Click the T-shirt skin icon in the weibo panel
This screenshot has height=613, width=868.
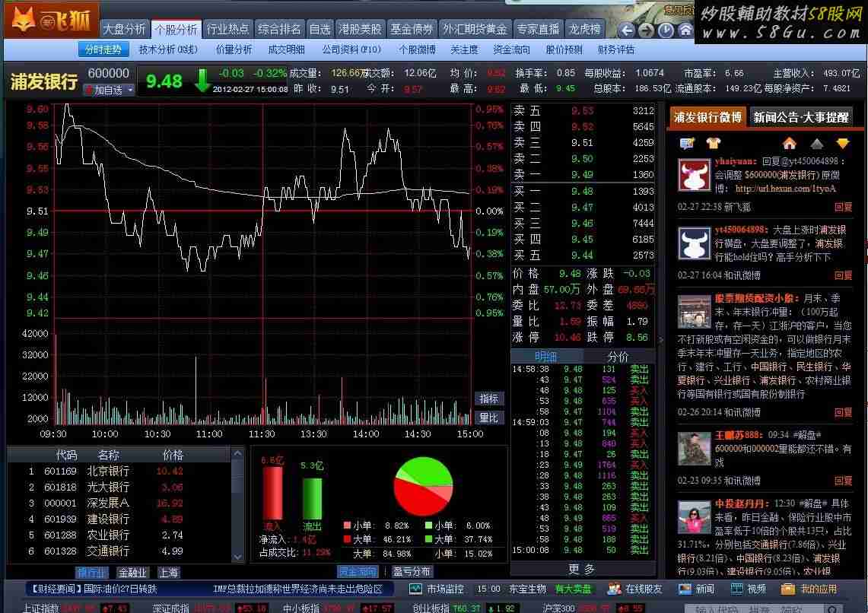(x=714, y=144)
